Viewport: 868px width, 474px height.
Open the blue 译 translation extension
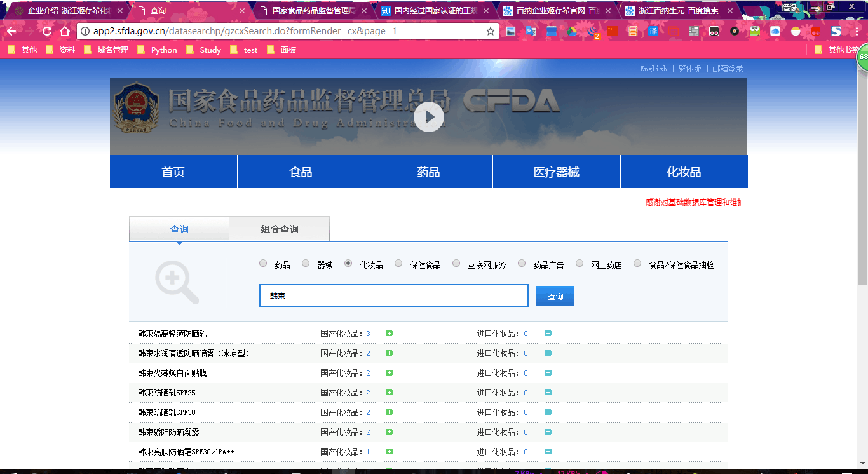[653, 31]
